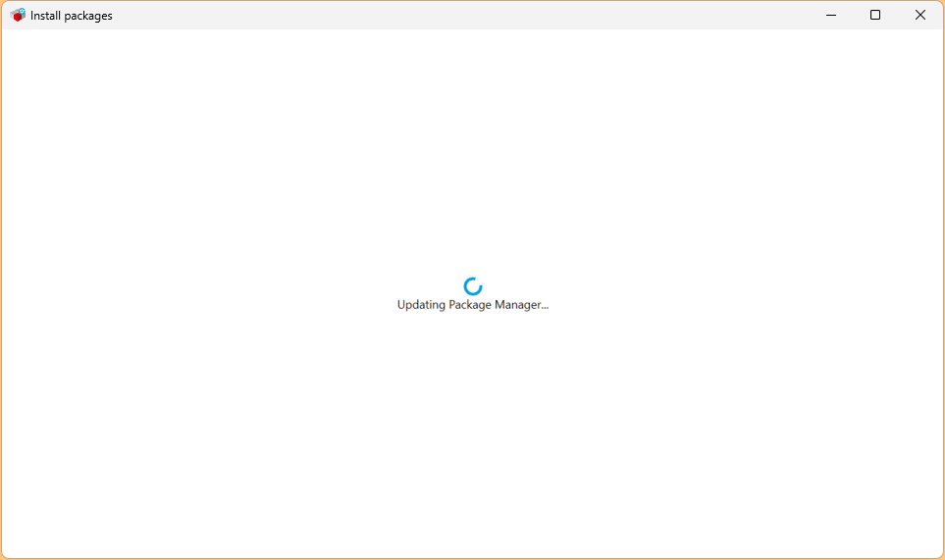Click the Install packages app icon

[x=18, y=15]
